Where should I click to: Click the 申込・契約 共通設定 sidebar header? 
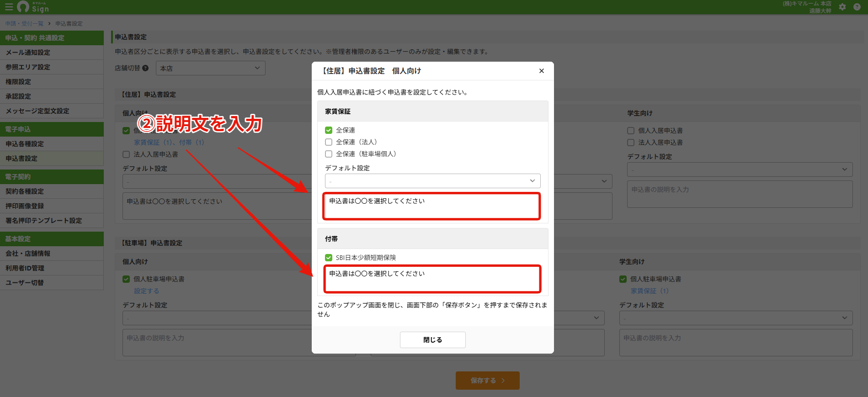point(52,38)
